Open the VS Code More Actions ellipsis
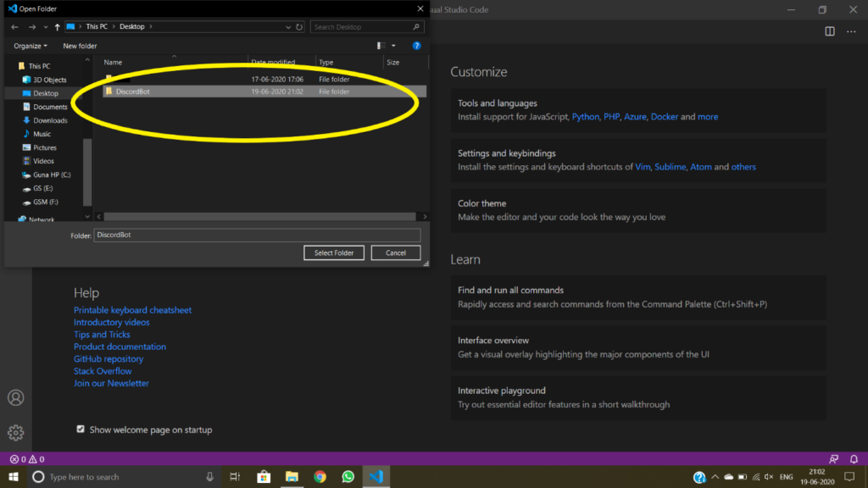 click(851, 31)
